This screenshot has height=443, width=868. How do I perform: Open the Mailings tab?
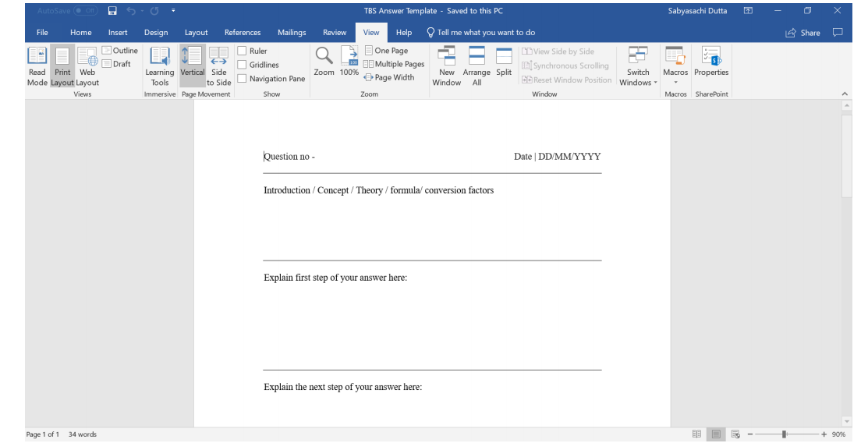point(292,32)
